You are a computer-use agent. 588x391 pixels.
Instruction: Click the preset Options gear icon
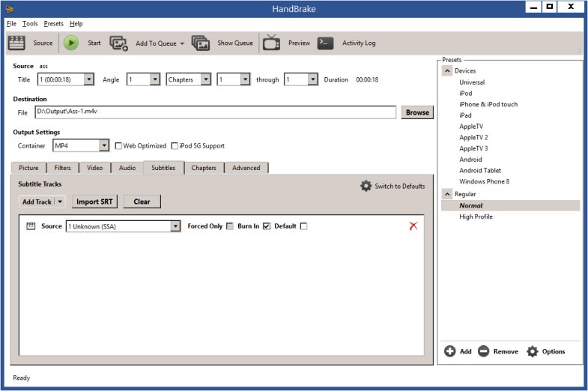[532, 351]
